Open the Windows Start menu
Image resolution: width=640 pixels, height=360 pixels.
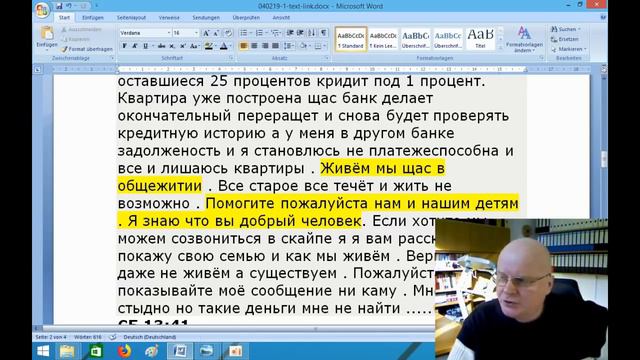42,351
